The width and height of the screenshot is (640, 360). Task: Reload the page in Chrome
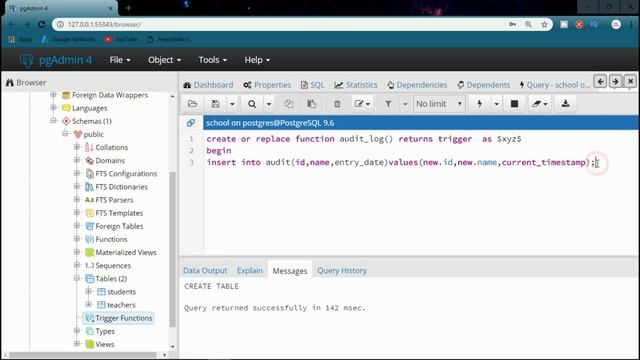pos(42,24)
